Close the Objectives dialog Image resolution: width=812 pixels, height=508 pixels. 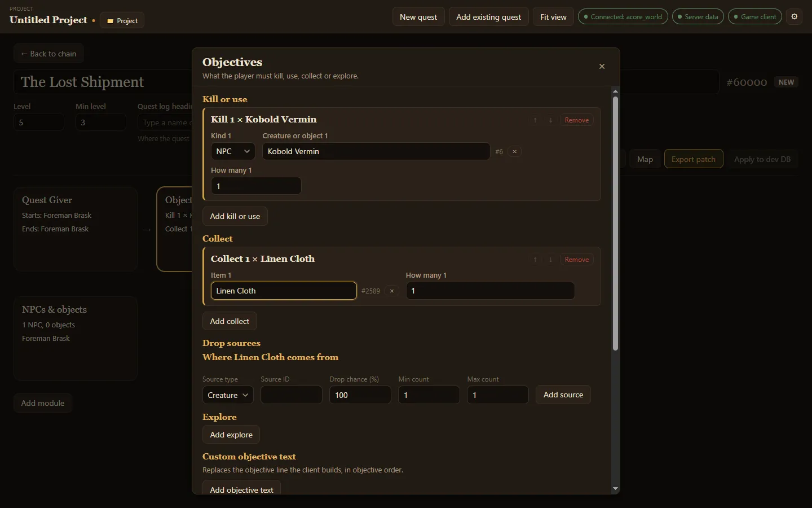[x=602, y=67]
